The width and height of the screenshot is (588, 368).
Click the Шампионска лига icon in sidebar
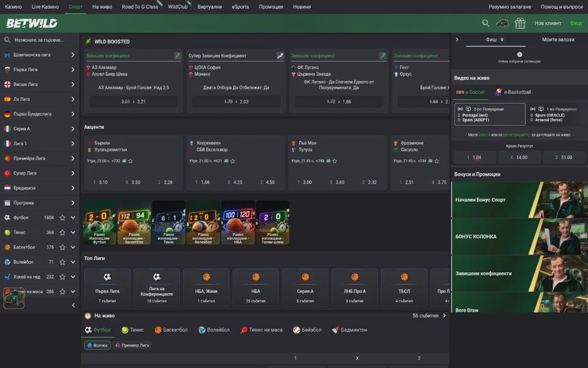point(7,55)
